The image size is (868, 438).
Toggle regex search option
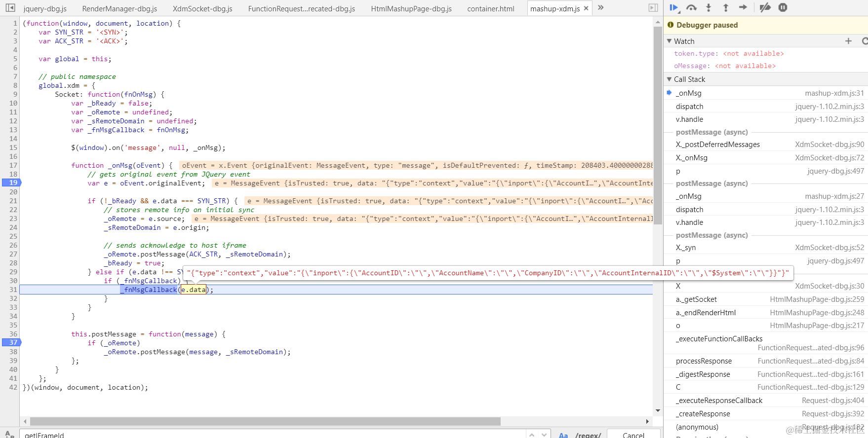click(x=588, y=435)
